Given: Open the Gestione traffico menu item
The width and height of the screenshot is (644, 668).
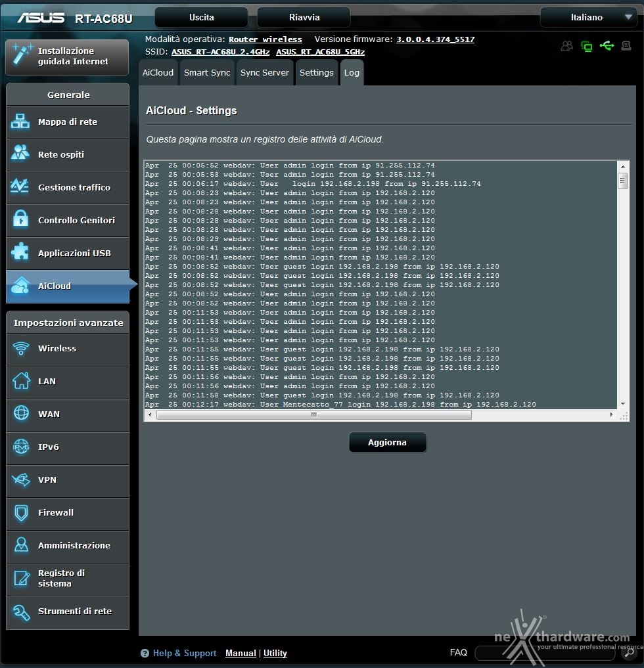Looking at the screenshot, I should coord(68,187).
